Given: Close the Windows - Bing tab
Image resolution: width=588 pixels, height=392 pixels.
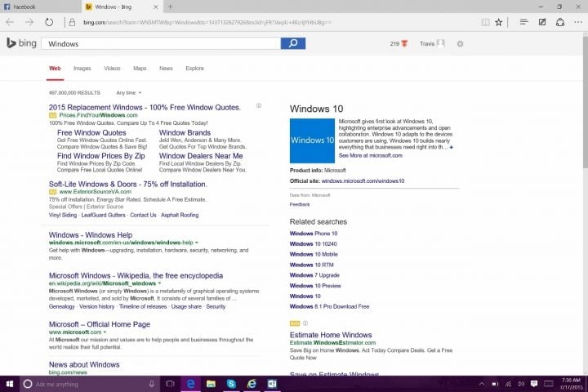Looking at the screenshot, I should pos(156,7).
